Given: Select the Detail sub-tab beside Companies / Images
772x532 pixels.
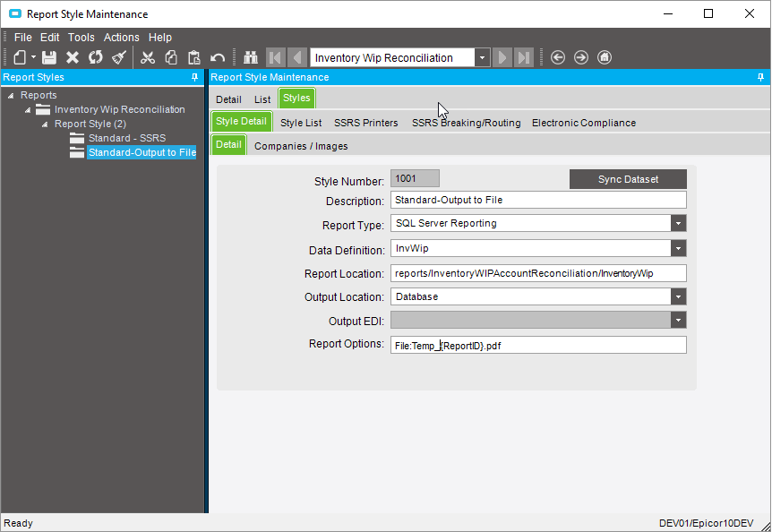Looking at the screenshot, I should click(228, 145).
